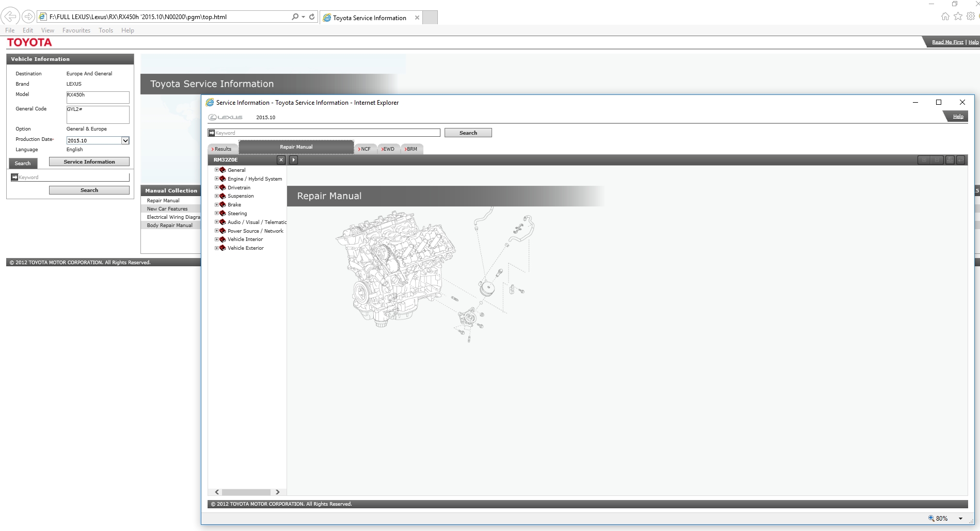The height and width of the screenshot is (531, 980).
Task: Click the book icon for Vehicle Exterior
Action: (223, 248)
